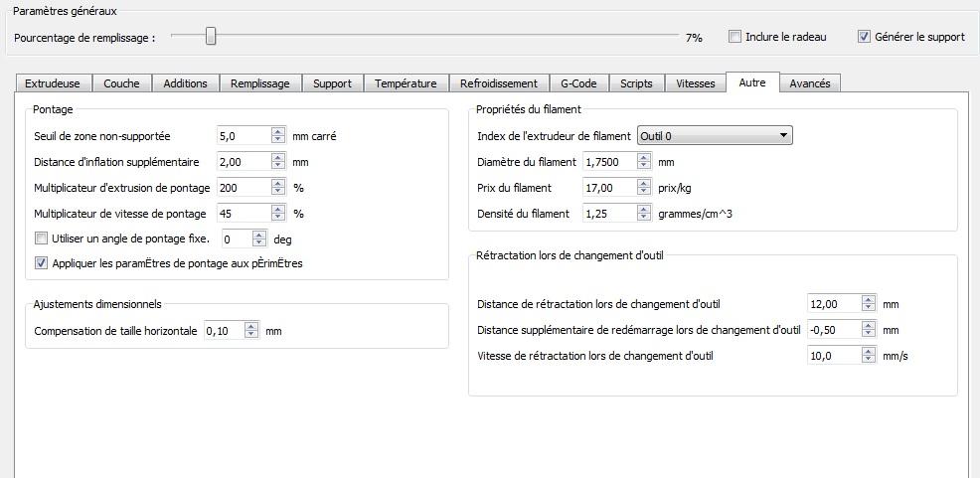Toggle Utiliser un angle de pontage fixe

(42, 239)
